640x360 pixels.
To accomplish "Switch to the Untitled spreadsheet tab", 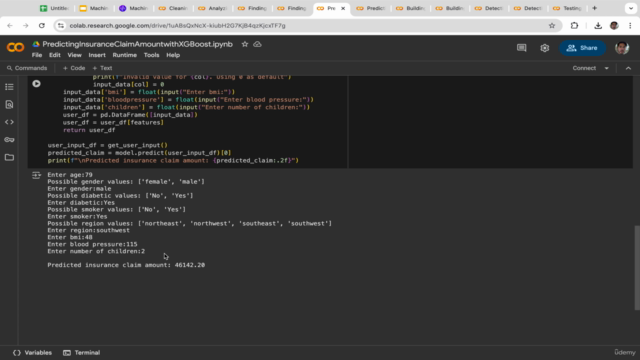I will click(x=54, y=8).
